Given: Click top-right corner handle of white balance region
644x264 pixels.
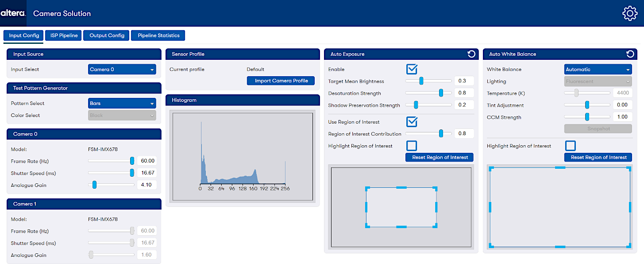Looking at the screenshot, I should (629, 169).
